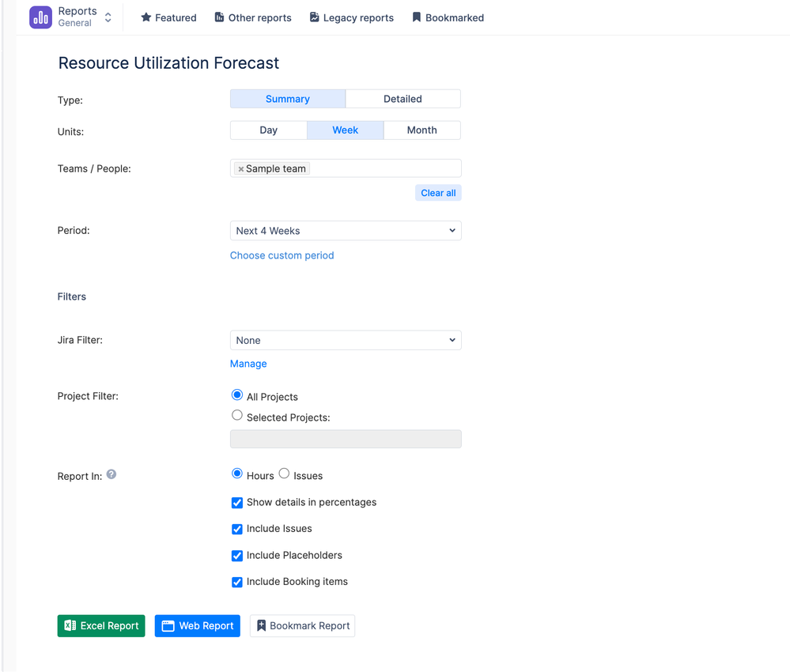Click the bookmark icon inside Bookmark Report button

pos(260,625)
